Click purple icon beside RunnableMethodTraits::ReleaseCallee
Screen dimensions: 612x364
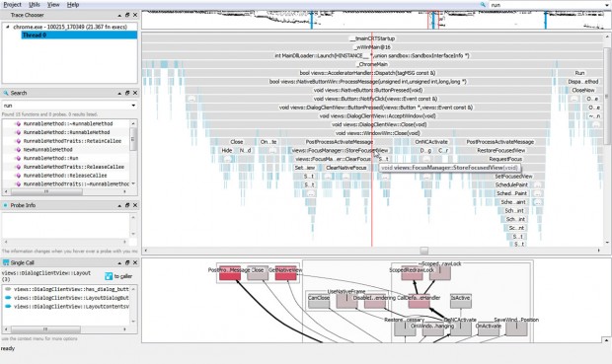[x=18, y=167]
